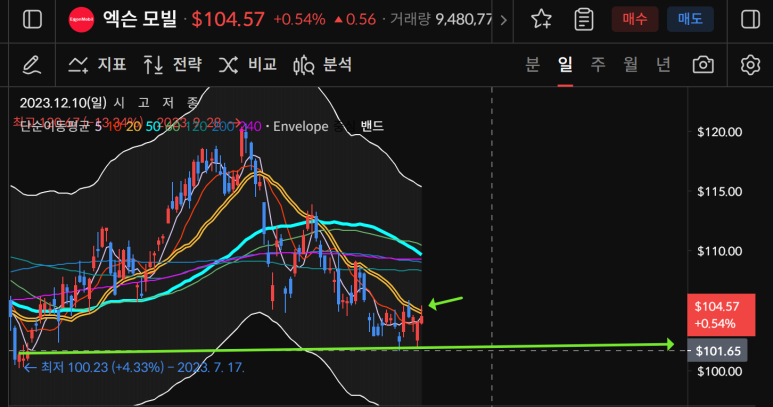Toggle the left sidebar panel icon
773x407 pixels.
pyautogui.click(x=32, y=20)
